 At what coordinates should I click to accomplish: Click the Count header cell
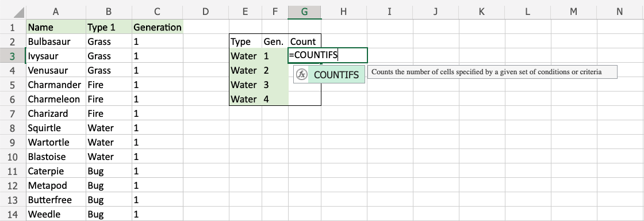304,41
